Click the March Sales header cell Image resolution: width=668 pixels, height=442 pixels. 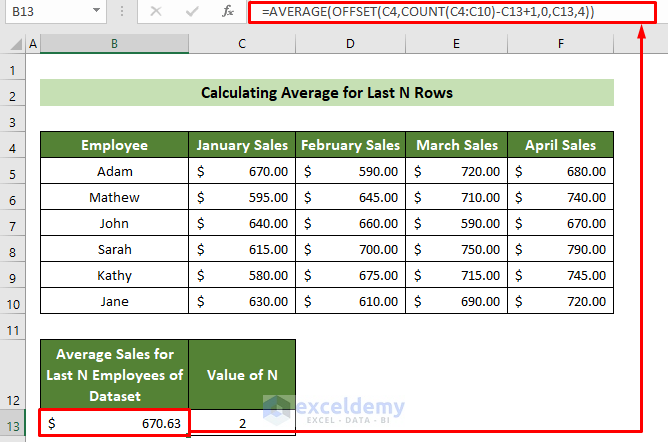coord(455,145)
